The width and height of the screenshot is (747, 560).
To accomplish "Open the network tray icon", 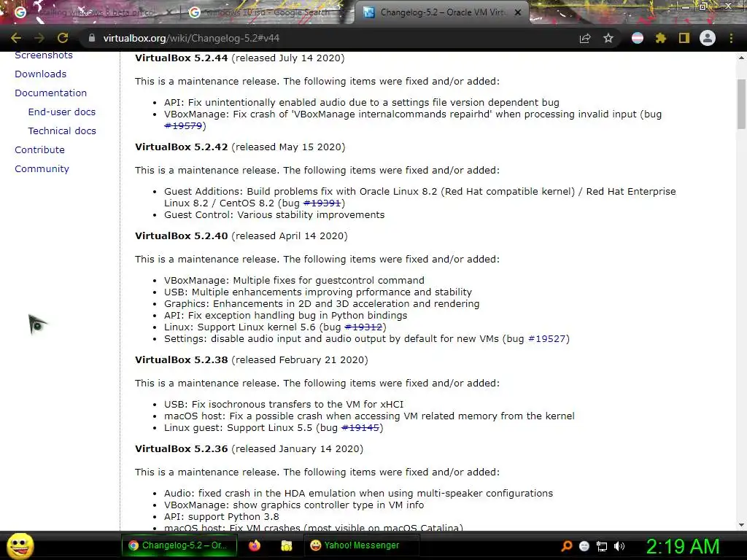I will pyautogui.click(x=602, y=546).
